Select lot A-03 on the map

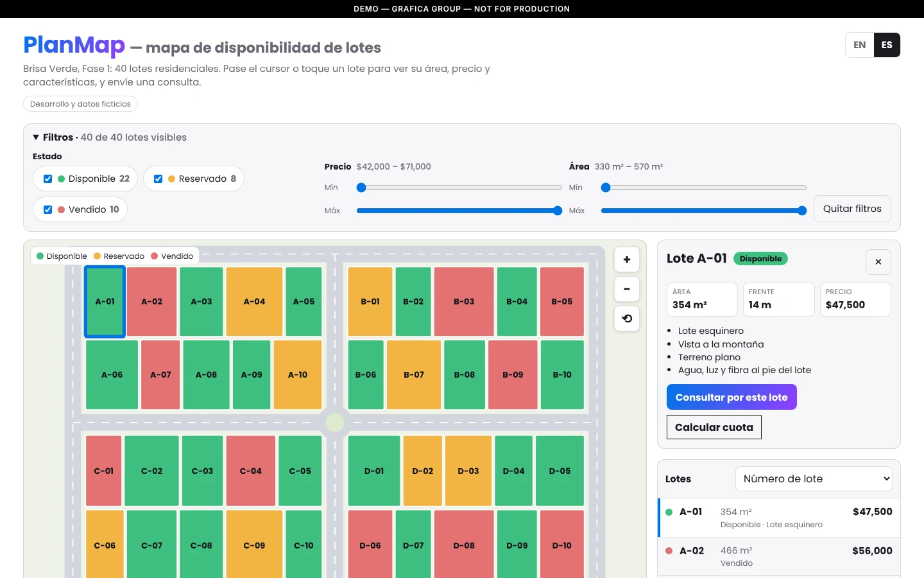(201, 302)
